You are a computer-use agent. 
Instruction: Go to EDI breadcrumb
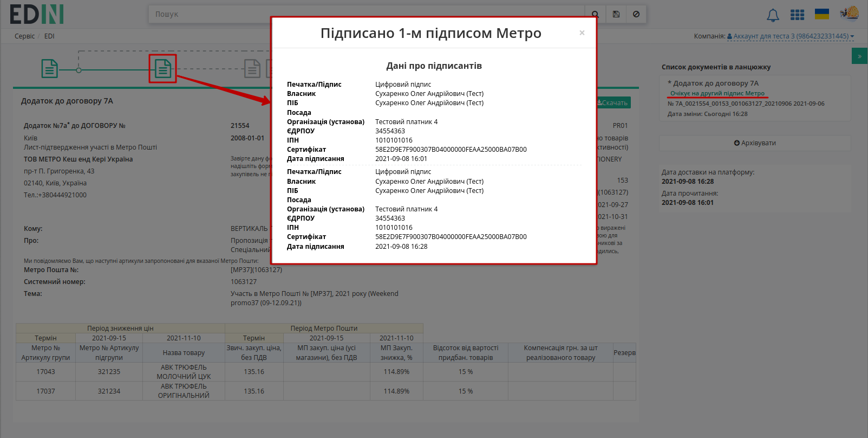[49, 36]
